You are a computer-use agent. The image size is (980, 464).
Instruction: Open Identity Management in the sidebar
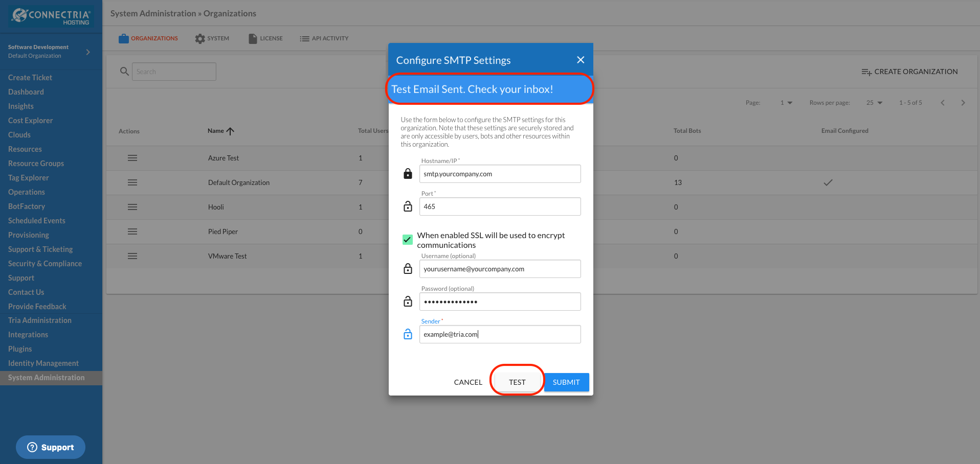pos(43,363)
